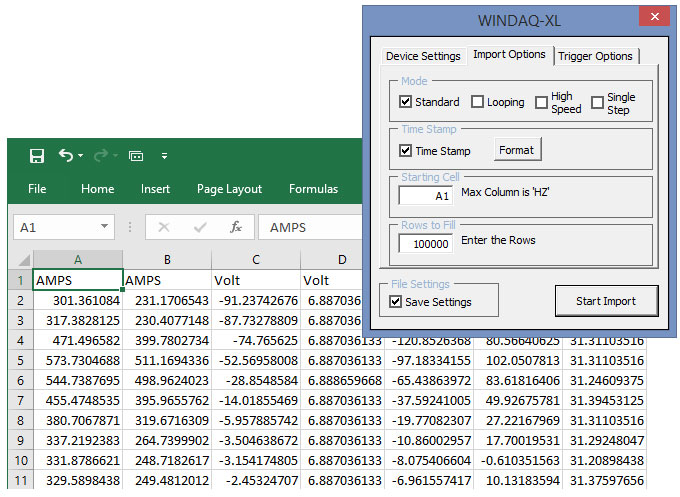Undo the last action in Excel
Image resolution: width=680 pixels, height=497 pixels.
[66, 155]
